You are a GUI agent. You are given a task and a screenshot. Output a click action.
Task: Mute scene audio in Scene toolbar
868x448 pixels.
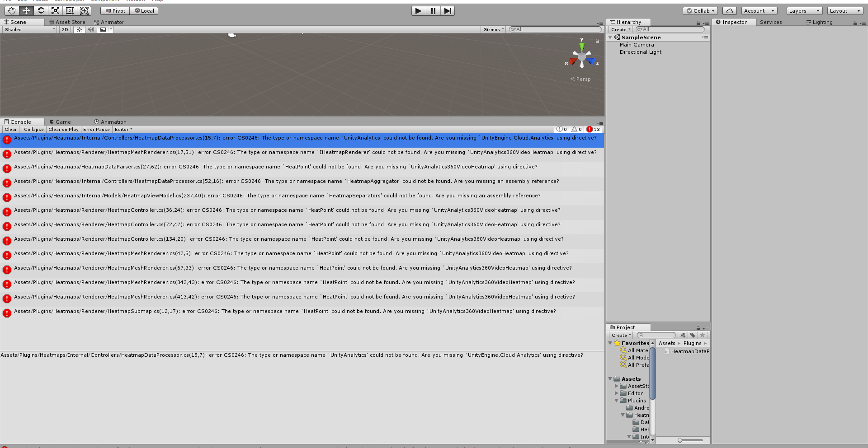91,29
